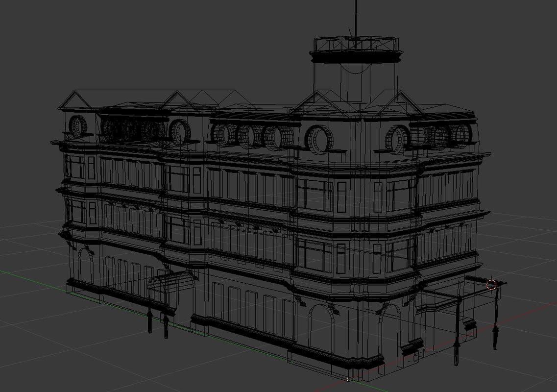Image resolution: width=557 pixels, height=392 pixels.
Task: Select round window right of tower corner
Action: (x=397, y=139)
